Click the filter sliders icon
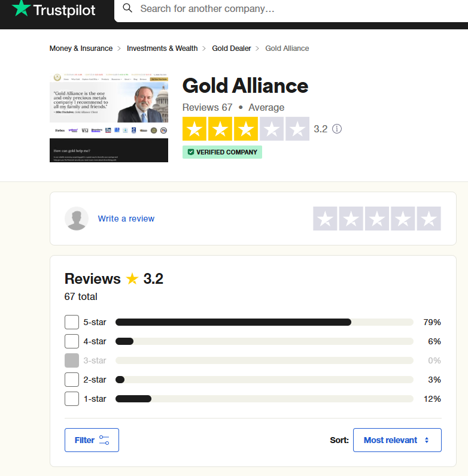The height and width of the screenshot is (476, 468). pyautogui.click(x=104, y=440)
